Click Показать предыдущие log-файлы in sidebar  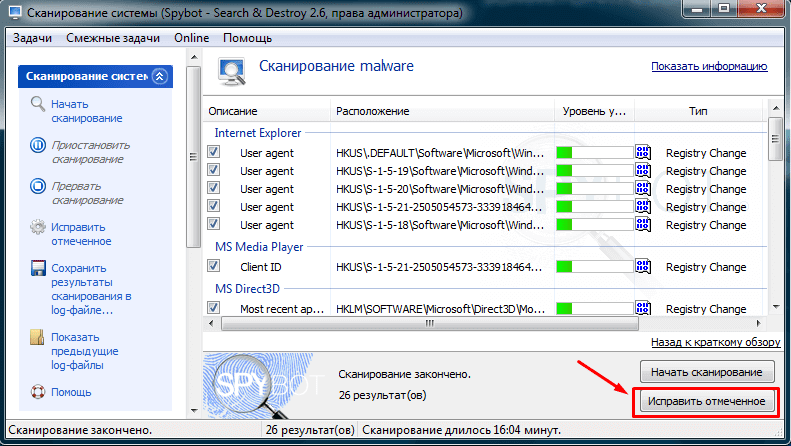pyautogui.click(x=85, y=351)
